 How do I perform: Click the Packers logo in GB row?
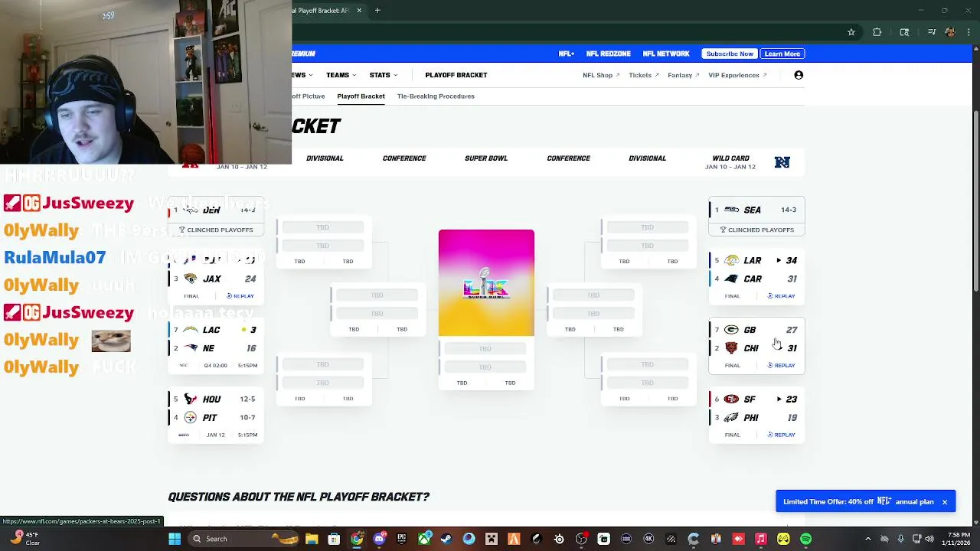pyautogui.click(x=731, y=330)
